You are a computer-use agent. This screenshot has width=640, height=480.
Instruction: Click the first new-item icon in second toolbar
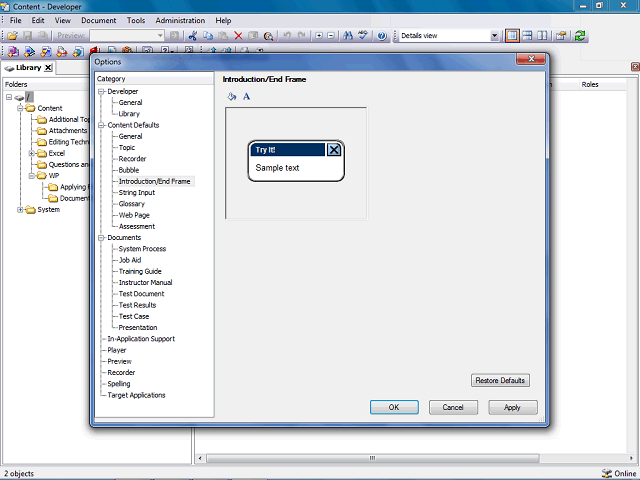click(x=13, y=52)
